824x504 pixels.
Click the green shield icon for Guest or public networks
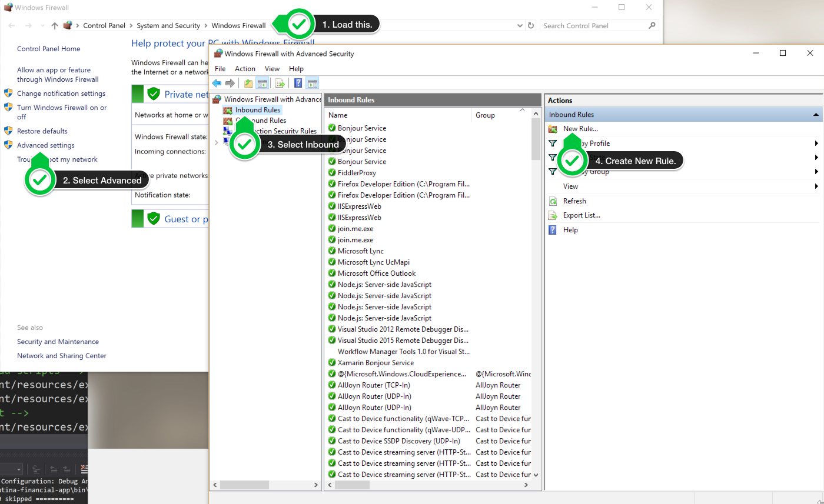[x=154, y=219]
